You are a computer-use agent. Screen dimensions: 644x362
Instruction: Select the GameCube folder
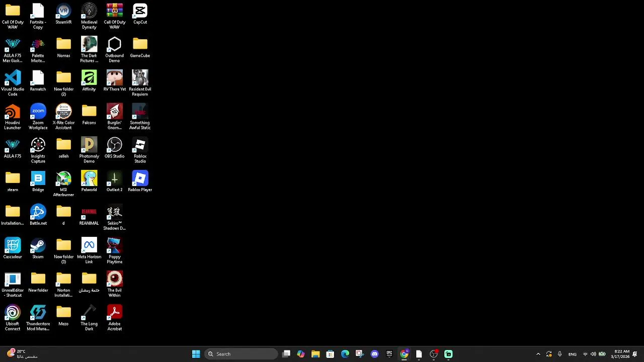coord(140,48)
